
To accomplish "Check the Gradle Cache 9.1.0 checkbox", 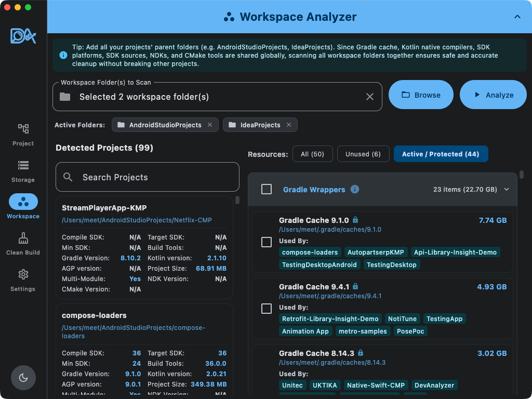I will click(267, 242).
